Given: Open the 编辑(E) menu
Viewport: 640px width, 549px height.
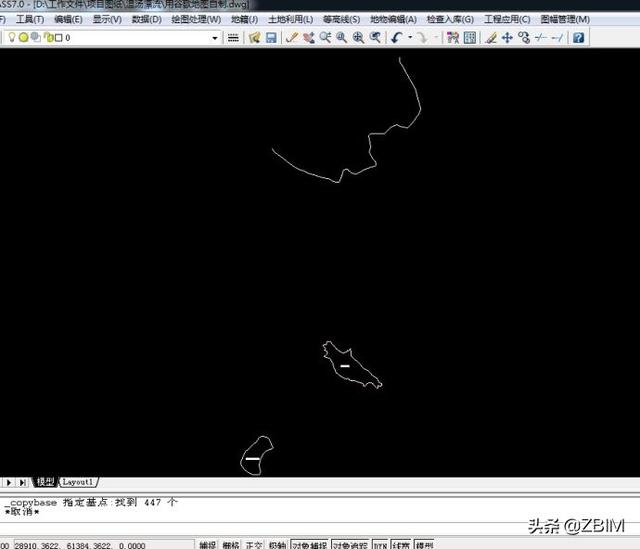Looking at the screenshot, I should tap(68, 19).
